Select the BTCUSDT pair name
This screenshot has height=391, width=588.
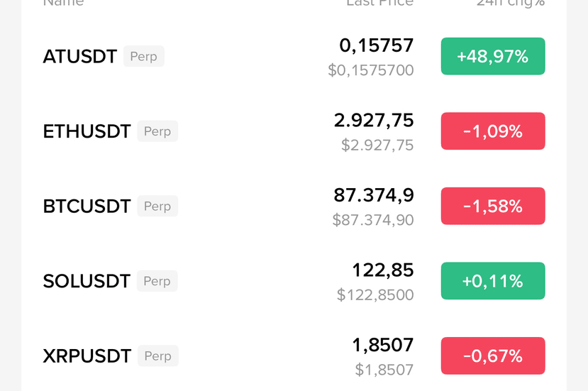click(x=87, y=206)
